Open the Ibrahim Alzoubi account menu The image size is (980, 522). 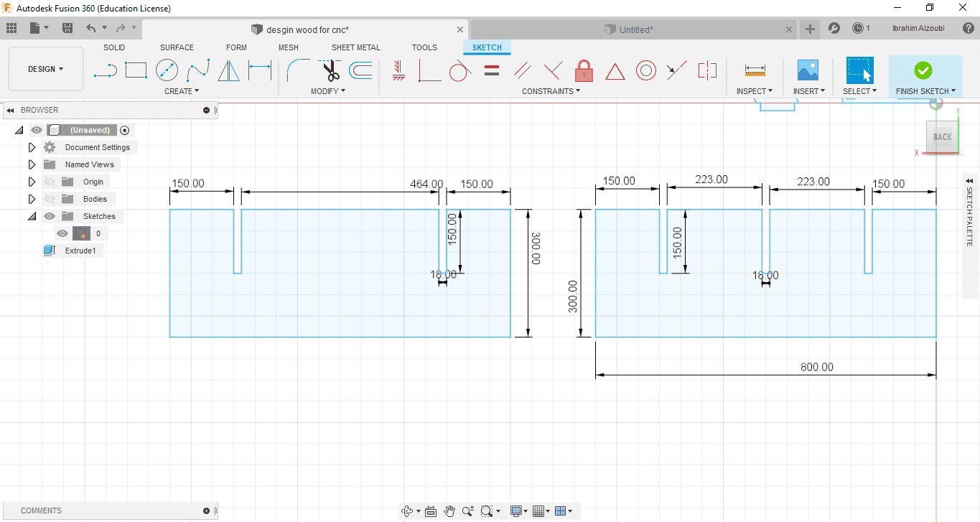point(918,29)
